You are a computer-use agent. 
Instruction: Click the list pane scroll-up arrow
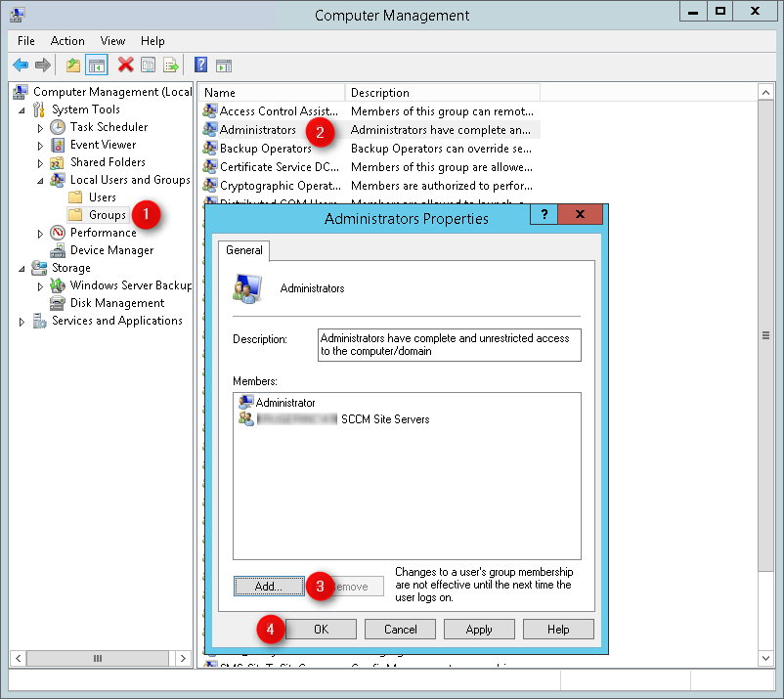765,93
